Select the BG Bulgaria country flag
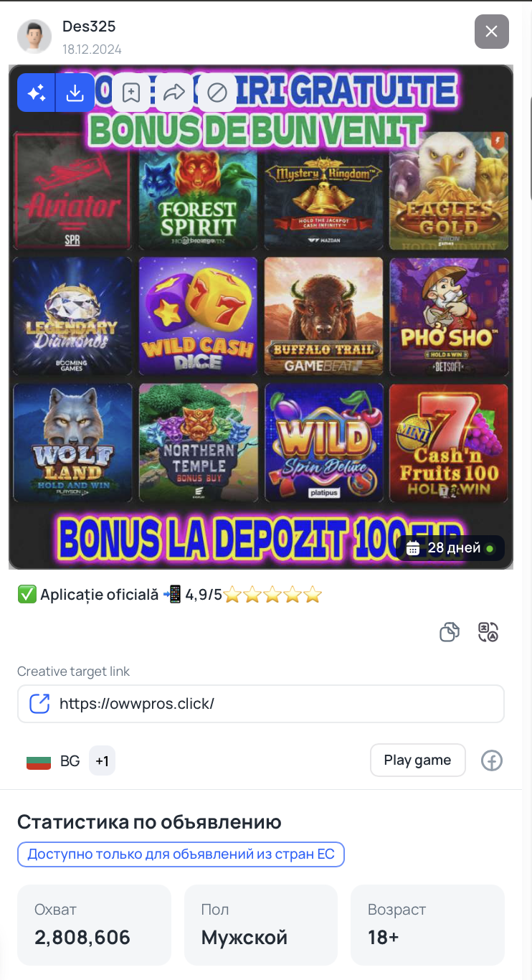This screenshot has width=532, height=980. [x=39, y=761]
